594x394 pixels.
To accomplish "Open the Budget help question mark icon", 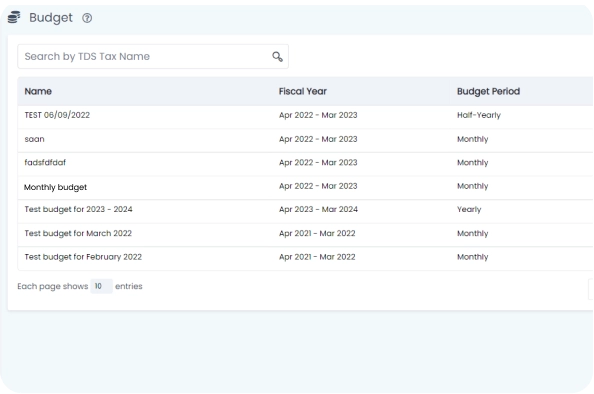I will pos(87,18).
